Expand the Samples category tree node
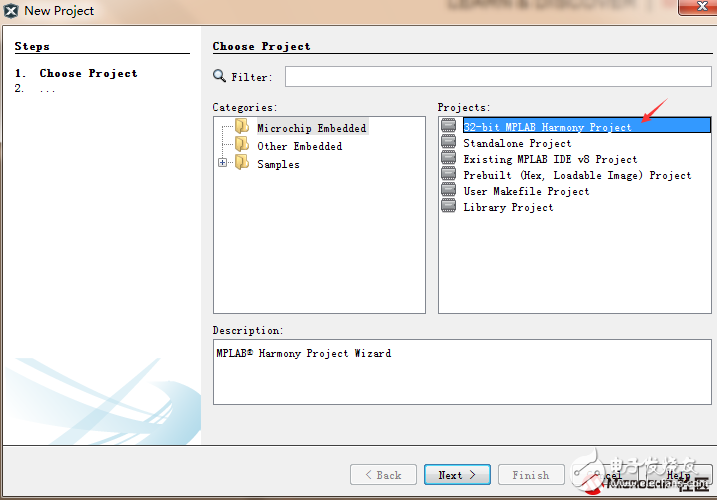717x500 pixels. pyautogui.click(x=222, y=162)
